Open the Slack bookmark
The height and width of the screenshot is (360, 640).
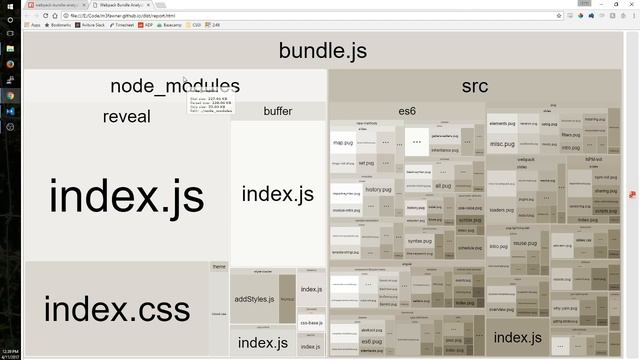[x=90, y=25]
